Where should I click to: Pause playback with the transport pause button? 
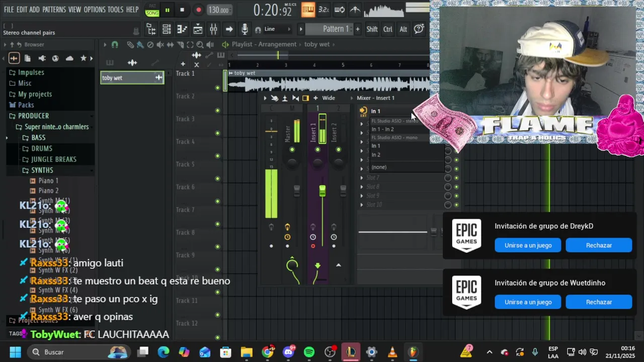(167, 10)
